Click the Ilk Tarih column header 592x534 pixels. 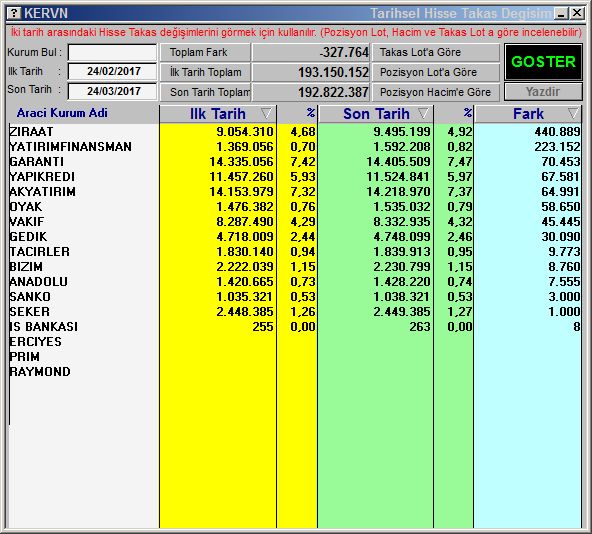click(x=218, y=114)
